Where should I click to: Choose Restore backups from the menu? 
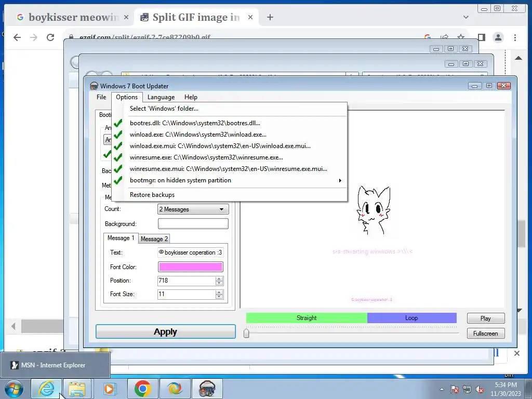[229, 195]
